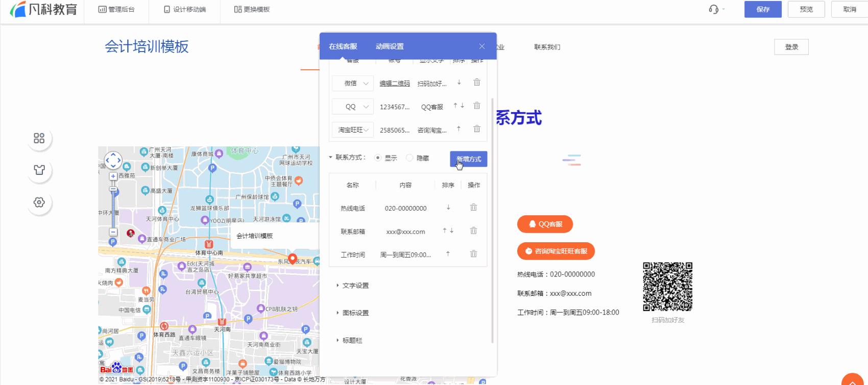This screenshot has width=868, height=385.
Task: Open 更换模板 in the top bar
Action: tap(252, 9)
